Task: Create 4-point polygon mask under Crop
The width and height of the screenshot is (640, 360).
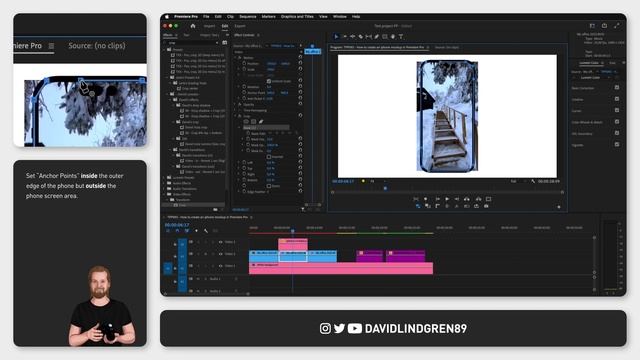Action: (x=253, y=122)
